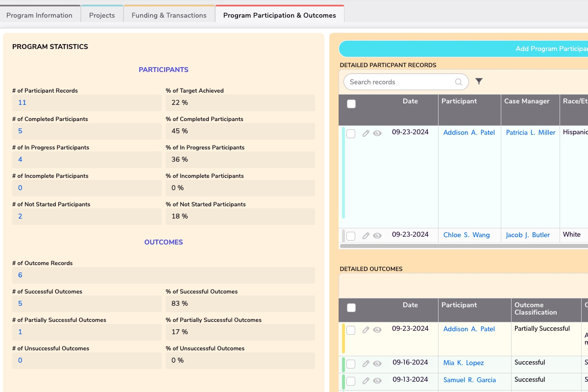View Addison A. Patel participant record eye icon
Screen dimensions: 588x392
(377, 133)
